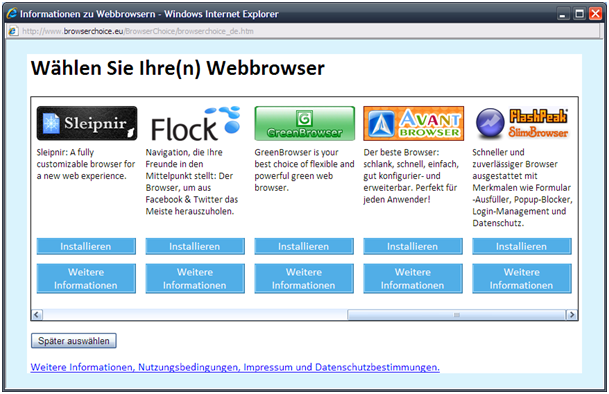Viewport: 609px width, 394px height.
Task: Click the Später auswählen button
Action: pyautogui.click(x=74, y=341)
